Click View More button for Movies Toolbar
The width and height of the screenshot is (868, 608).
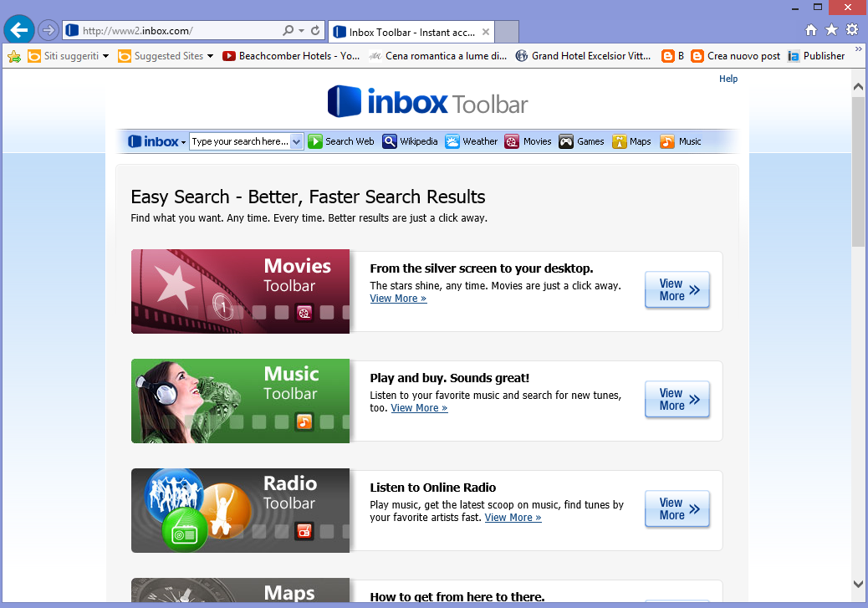pos(677,289)
